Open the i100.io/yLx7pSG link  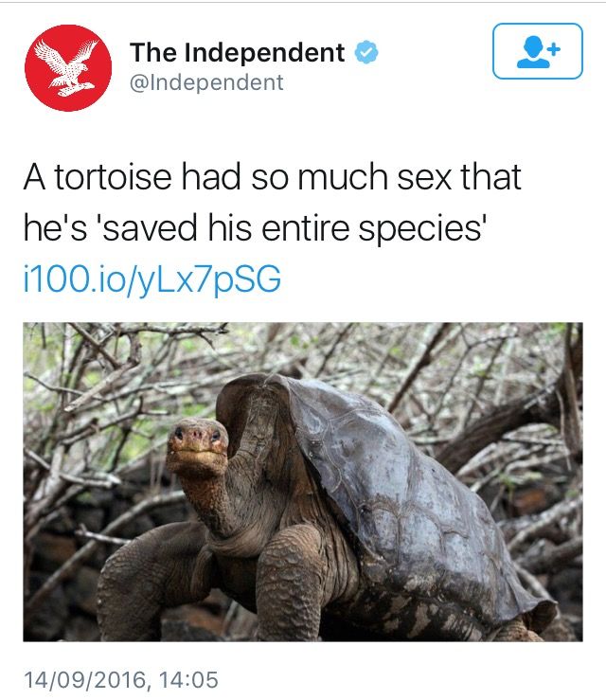pyautogui.click(x=152, y=279)
